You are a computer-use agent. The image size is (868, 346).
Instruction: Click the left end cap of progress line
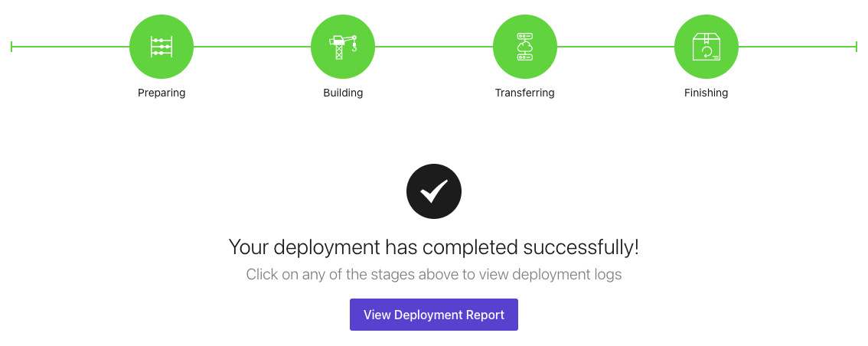(x=12, y=47)
